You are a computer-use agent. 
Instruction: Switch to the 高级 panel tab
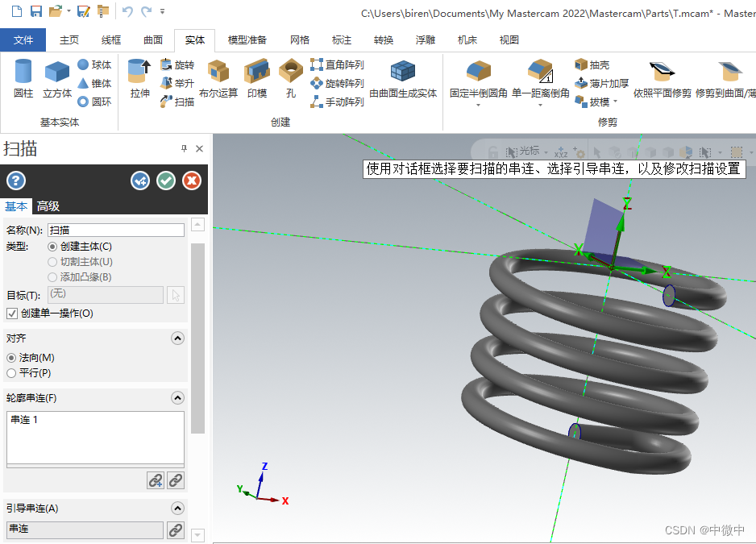[48, 206]
